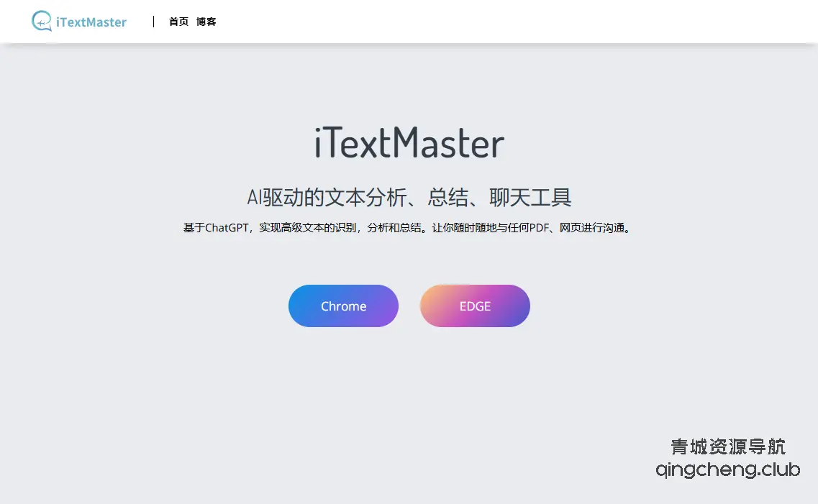
Task: Click the iTextMaster chat-bubble logo icon
Action: (41, 22)
